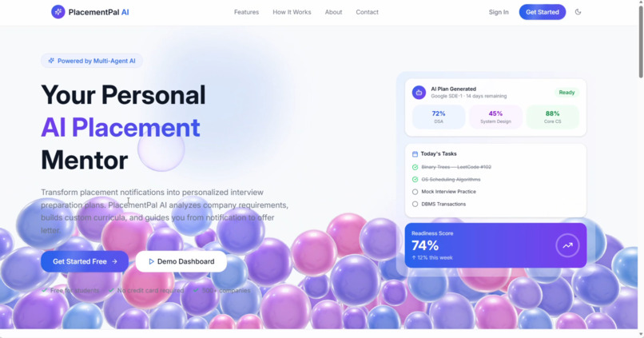The height and width of the screenshot is (338, 644).
Task: Click the PlacementPal AI logo icon
Action: coord(58,12)
